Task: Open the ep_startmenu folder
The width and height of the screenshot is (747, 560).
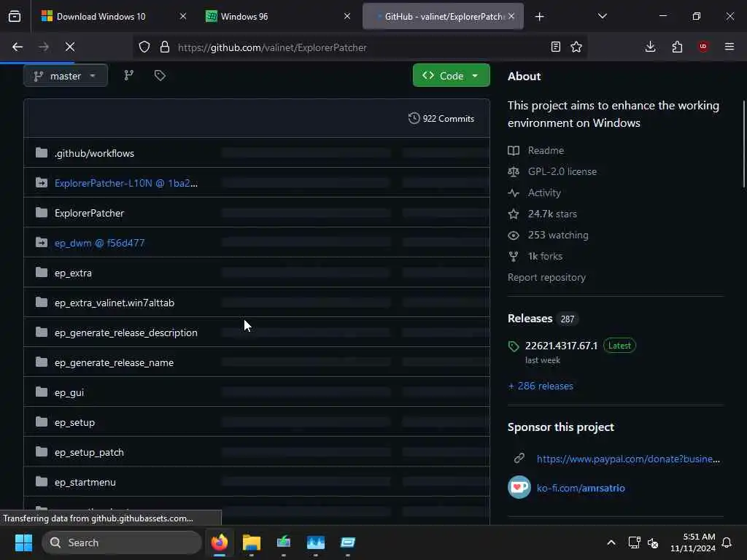Action: [85, 483]
